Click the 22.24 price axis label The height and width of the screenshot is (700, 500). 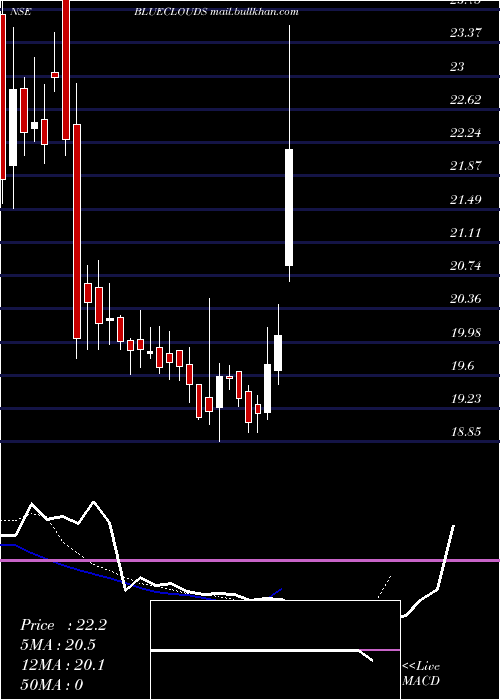466,133
